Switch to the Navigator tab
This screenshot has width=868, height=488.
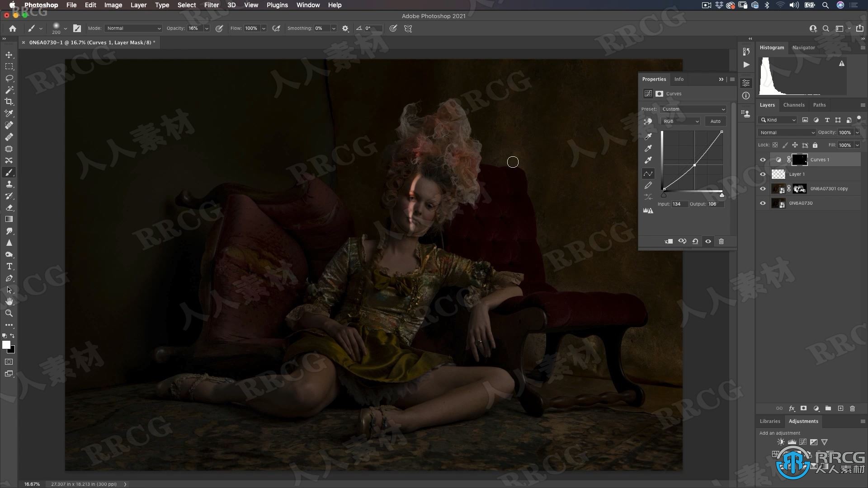click(804, 47)
